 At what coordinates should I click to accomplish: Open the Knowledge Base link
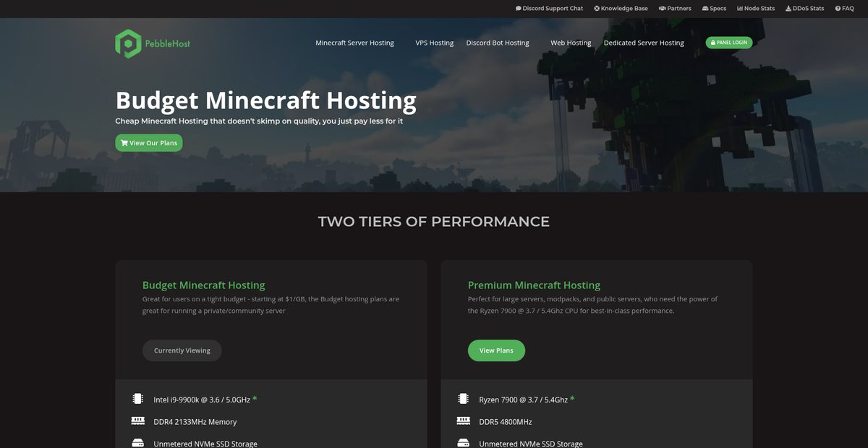pyautogui.click(x=621, y=9)
